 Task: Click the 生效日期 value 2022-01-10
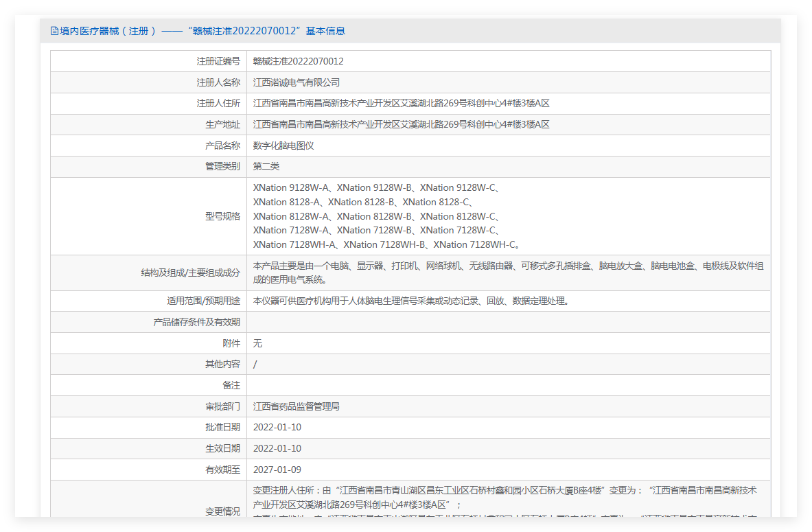point(277,449)
